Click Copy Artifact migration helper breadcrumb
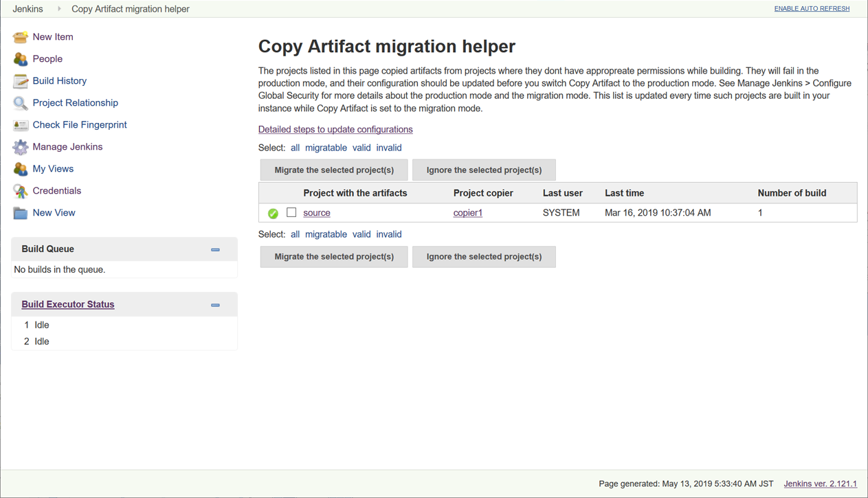The width and height of the screenshot is (868, 498). [x=131, y=9]
